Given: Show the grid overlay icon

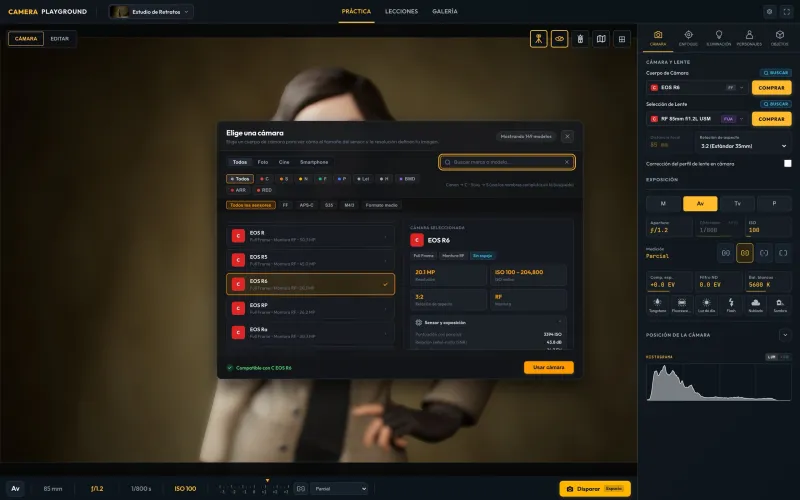Looking at the screenshot, I should coord(621,39).
